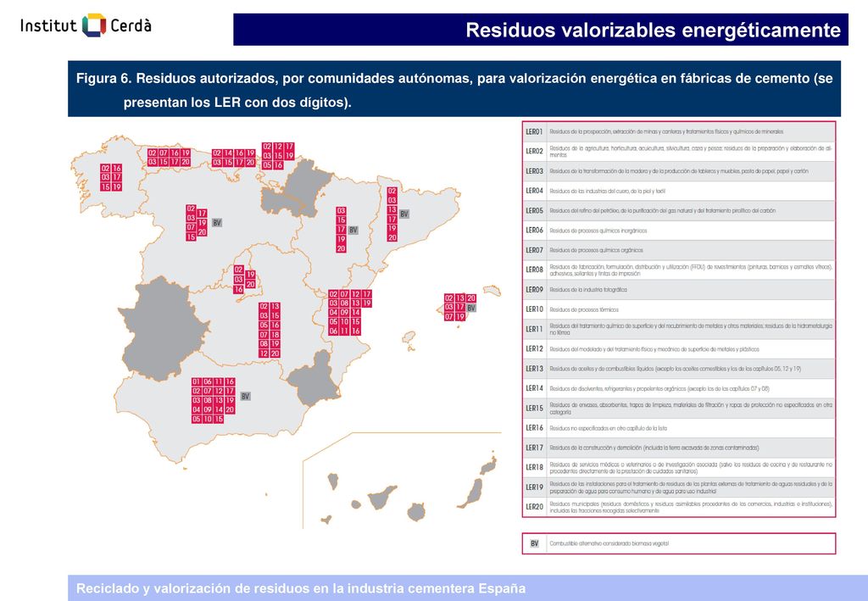868x601 pixels.
Task: Click legend row LER03 on wood processing
Action: (679, 171)
